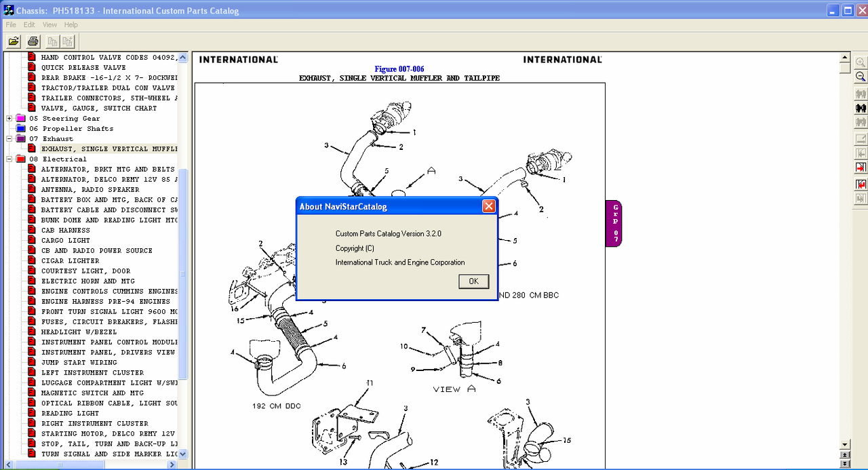
Task: Select ANTENNA, RADIO SPEAKER item
Action: click(90, 189)
